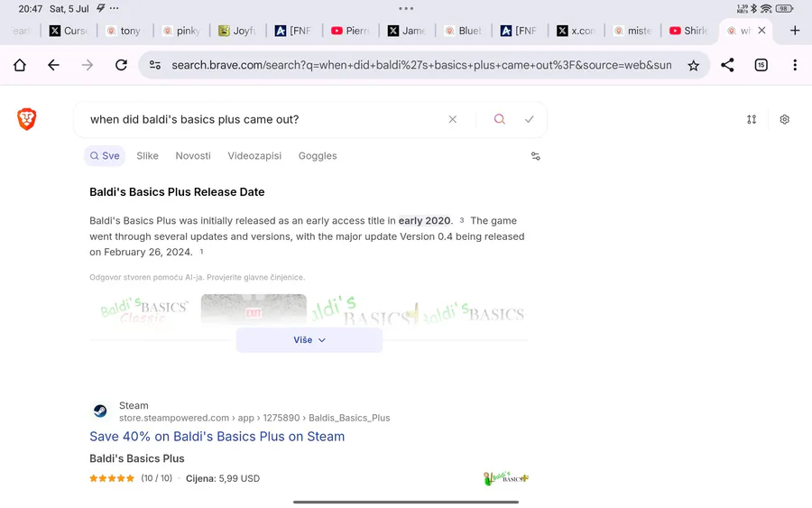This screenshot has width=812, height=508.
Task: Share the current page
Action: coord(727,65)
